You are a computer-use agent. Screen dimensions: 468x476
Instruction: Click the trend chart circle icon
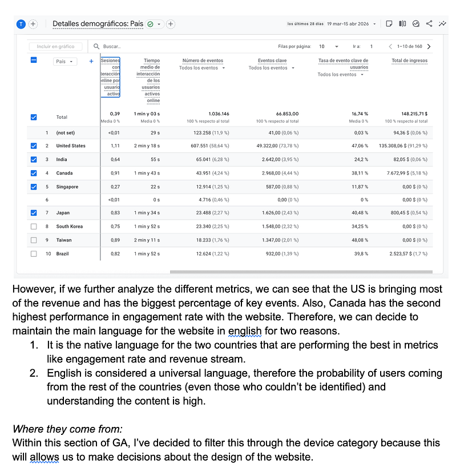(x=416, y=23)
